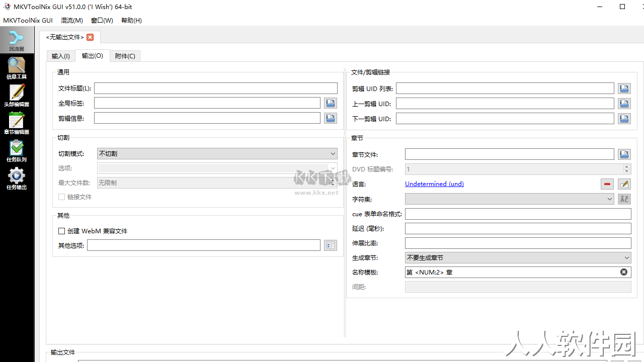The width and height of the screenshot is (644, 362).
Task: Click the 文件标题 input field
Action: tap(216, 88)
